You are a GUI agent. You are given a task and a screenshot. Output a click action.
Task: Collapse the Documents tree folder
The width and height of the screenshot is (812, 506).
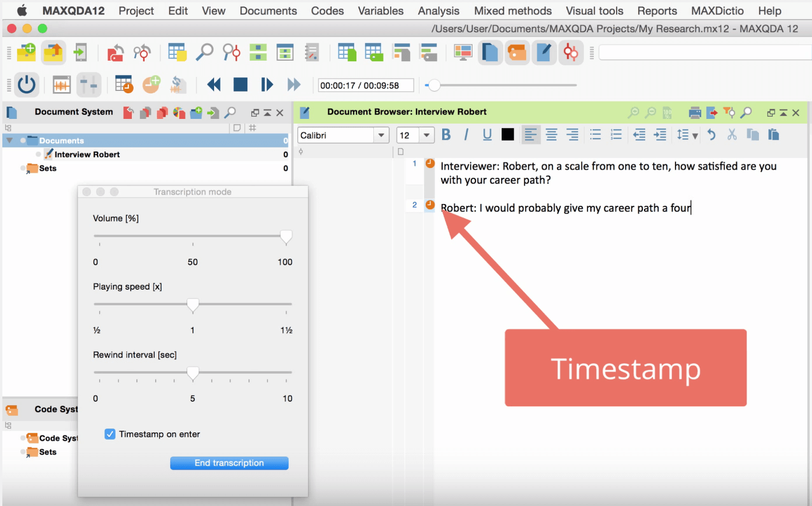click(x=9, y=140)
